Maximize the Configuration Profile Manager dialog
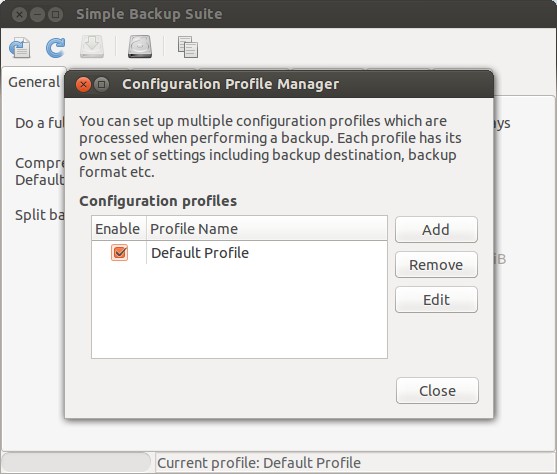Screen dimensions: 557x474 (102, 85)
